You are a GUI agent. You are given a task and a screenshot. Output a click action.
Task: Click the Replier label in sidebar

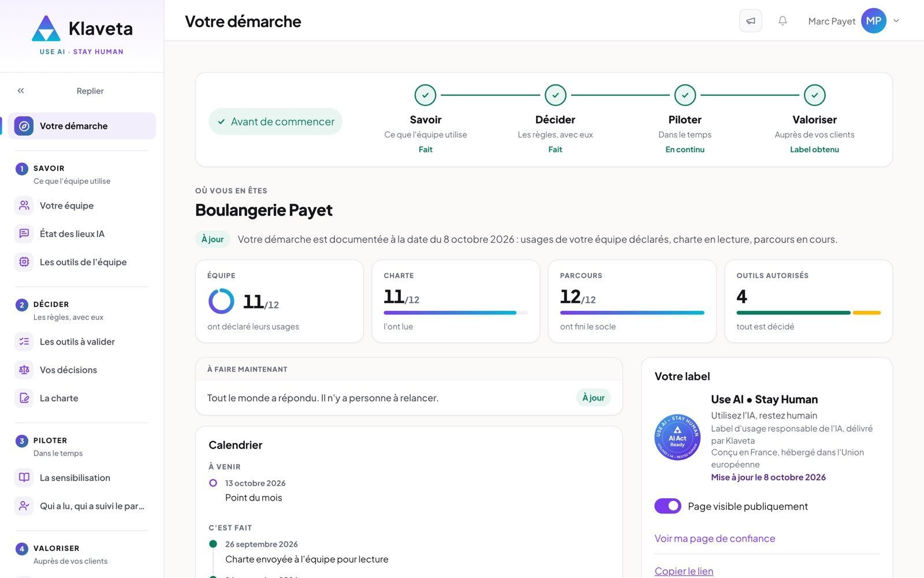coord(90,91)
